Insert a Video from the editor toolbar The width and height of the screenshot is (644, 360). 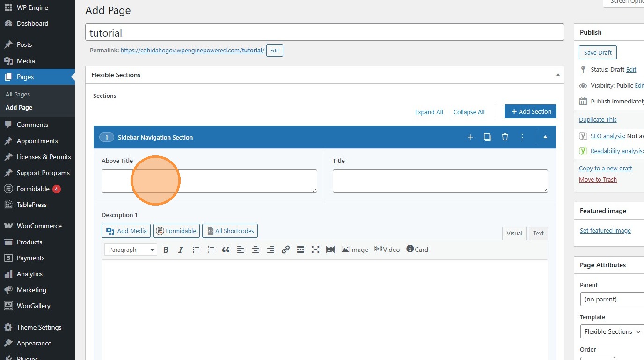[387, 250]
